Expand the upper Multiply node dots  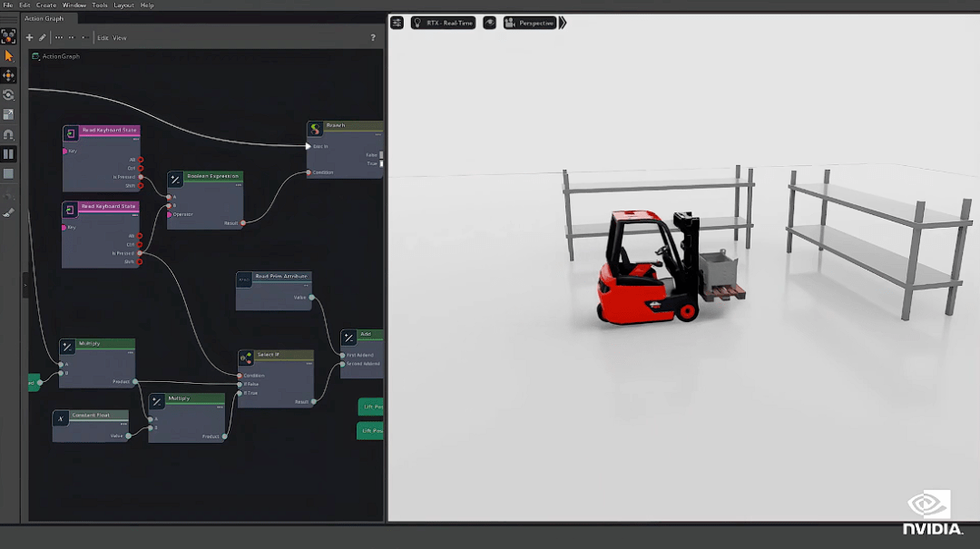point(131,353)
